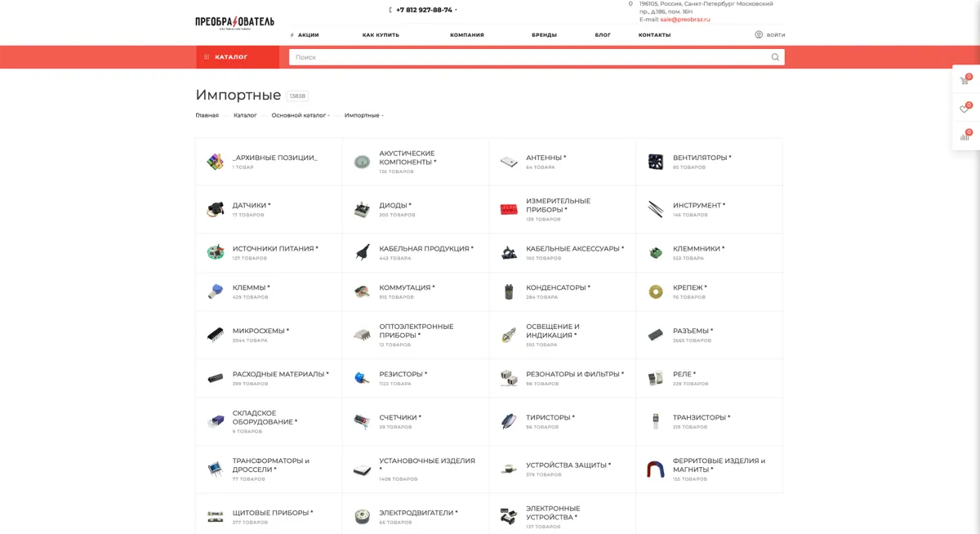
Task: Open the Разъемы category link
Action: pyautogui.click(x=693, y=331)
